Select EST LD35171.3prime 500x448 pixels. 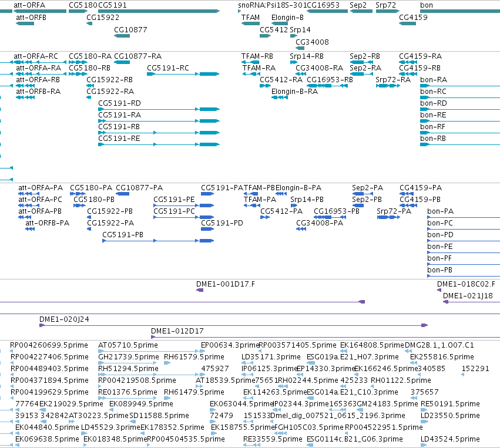271,357
